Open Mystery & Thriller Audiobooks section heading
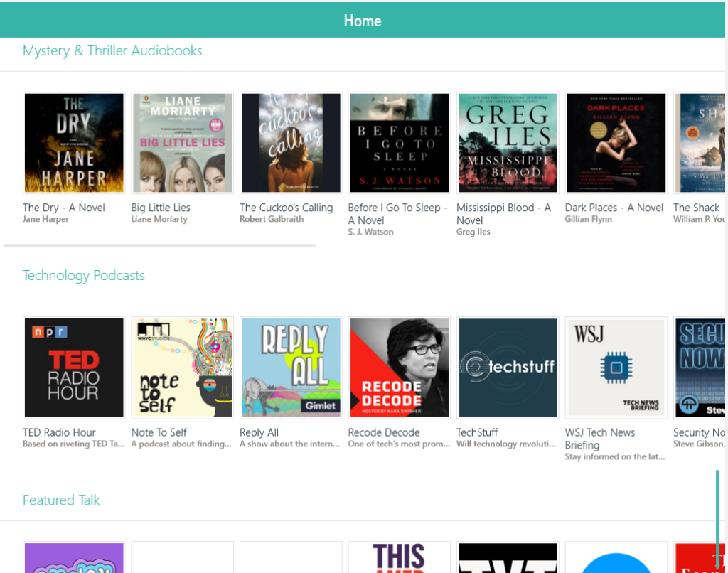The height and width of the screenshot is (573, 728). [112, 50]
